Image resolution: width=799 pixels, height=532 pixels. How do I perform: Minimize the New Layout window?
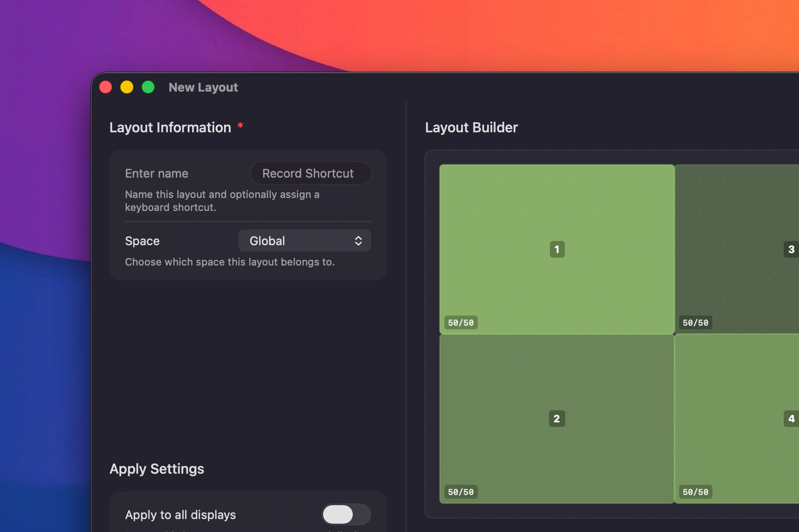pyautogui.click(x=127, y=87)
